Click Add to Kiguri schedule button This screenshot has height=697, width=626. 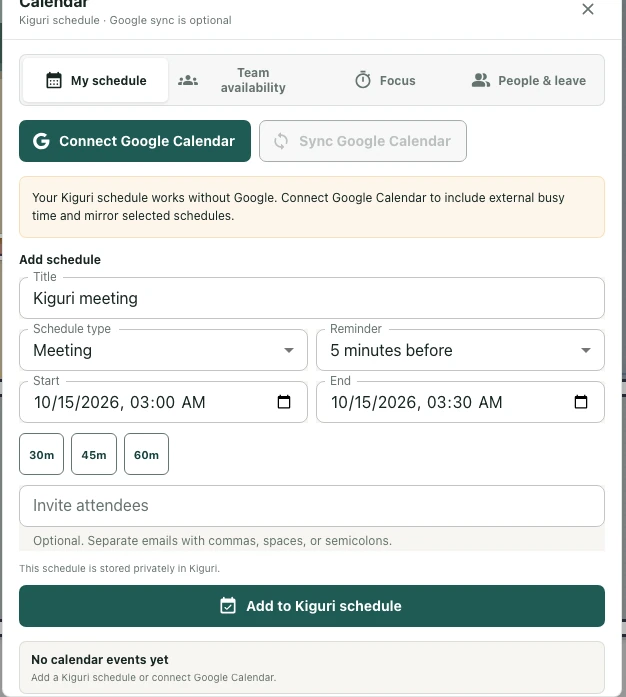coord(312,606)
